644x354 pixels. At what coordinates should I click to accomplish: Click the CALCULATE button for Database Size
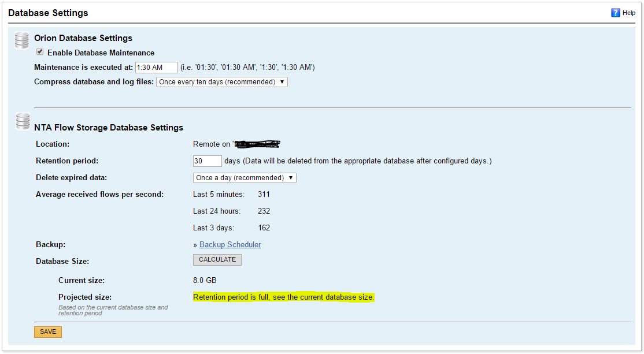(x=217, y=259)
